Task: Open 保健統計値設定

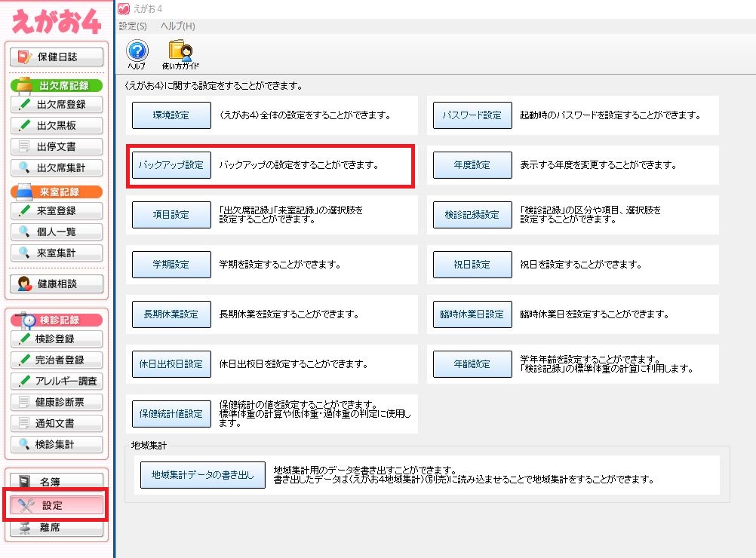Action: coord(171,413)
